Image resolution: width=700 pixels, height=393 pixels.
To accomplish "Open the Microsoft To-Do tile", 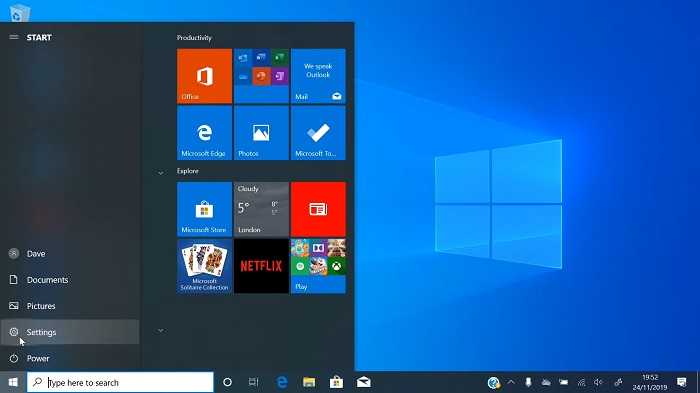I will pos(318,133).
